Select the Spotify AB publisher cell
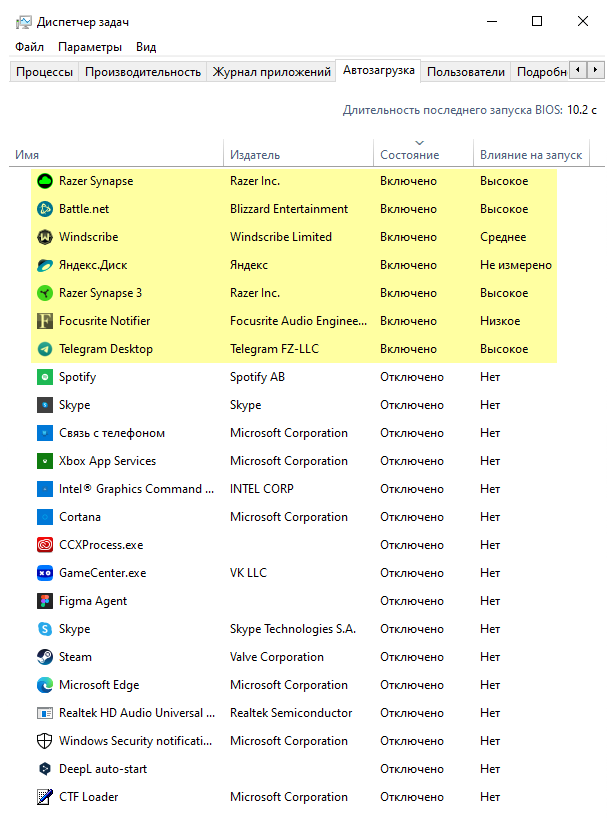 [x=257, y=377]
